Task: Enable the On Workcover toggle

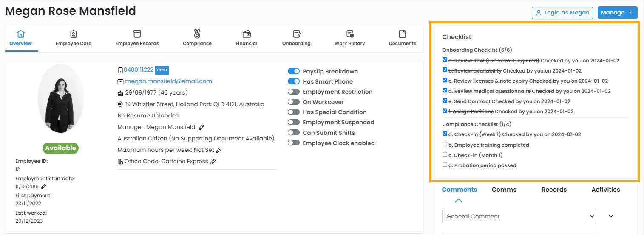Action: pyautogui.click(x=294, y=102)
